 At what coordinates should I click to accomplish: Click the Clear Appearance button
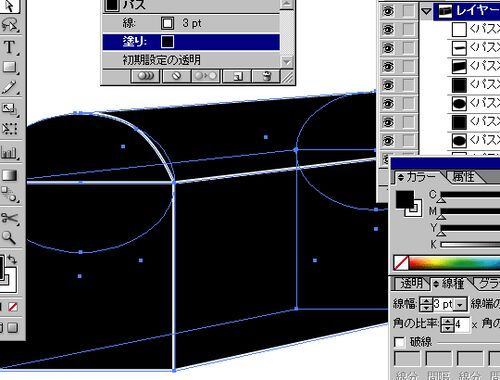coord(176,76)
